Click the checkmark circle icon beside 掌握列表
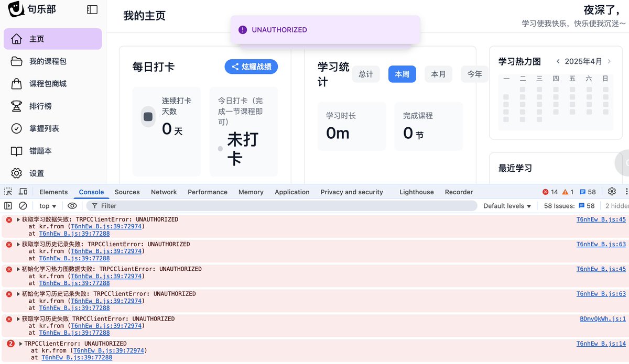 point(17,128)
